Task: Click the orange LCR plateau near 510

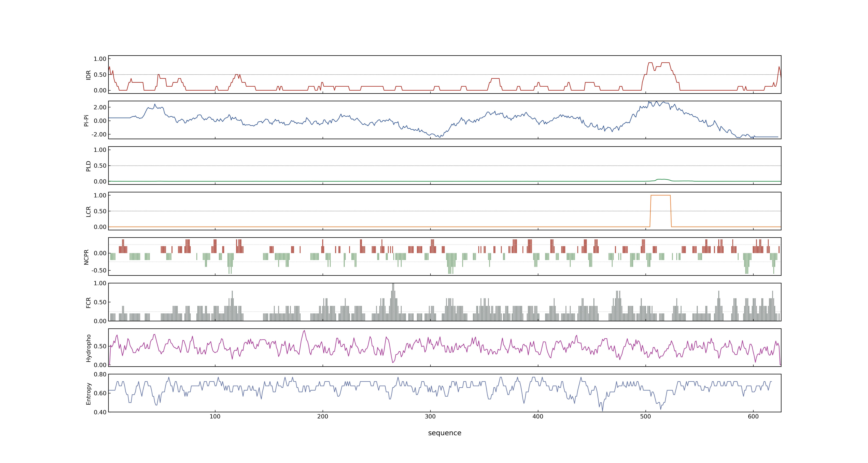Action: point(660,195)
